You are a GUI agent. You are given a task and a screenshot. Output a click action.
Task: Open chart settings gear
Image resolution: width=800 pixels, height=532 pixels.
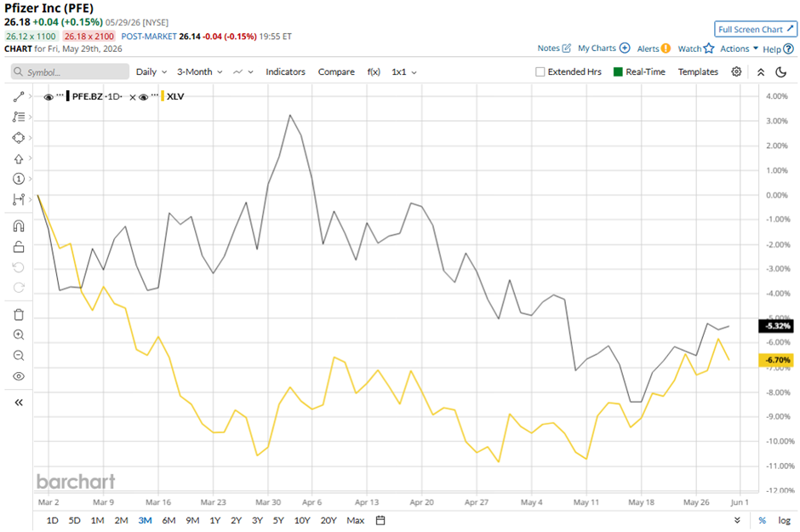point(736,72)
